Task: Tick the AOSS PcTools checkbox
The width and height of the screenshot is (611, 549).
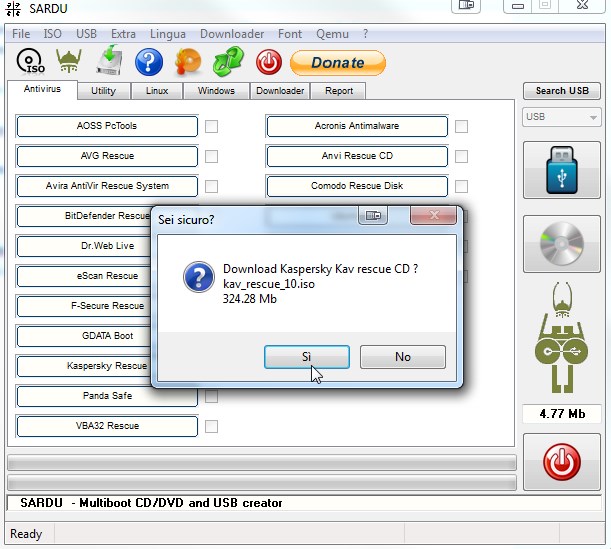Action: click(212, 126)
